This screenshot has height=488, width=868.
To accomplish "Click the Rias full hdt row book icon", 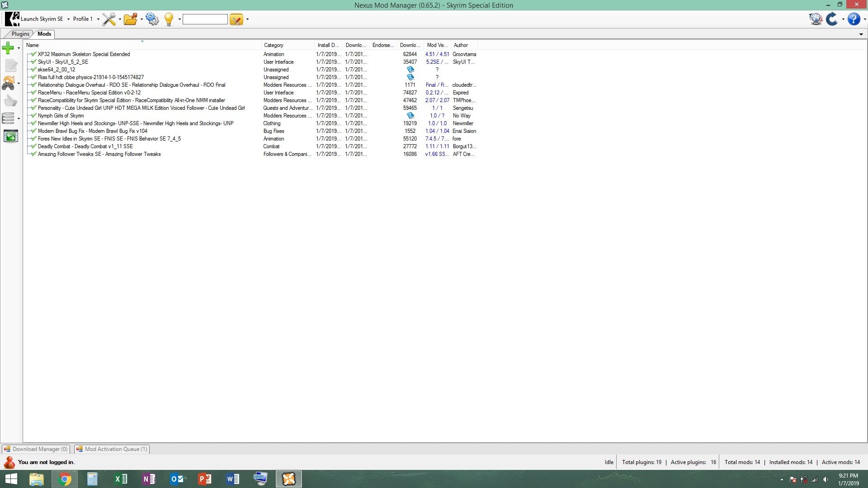I will click(410, 77).
